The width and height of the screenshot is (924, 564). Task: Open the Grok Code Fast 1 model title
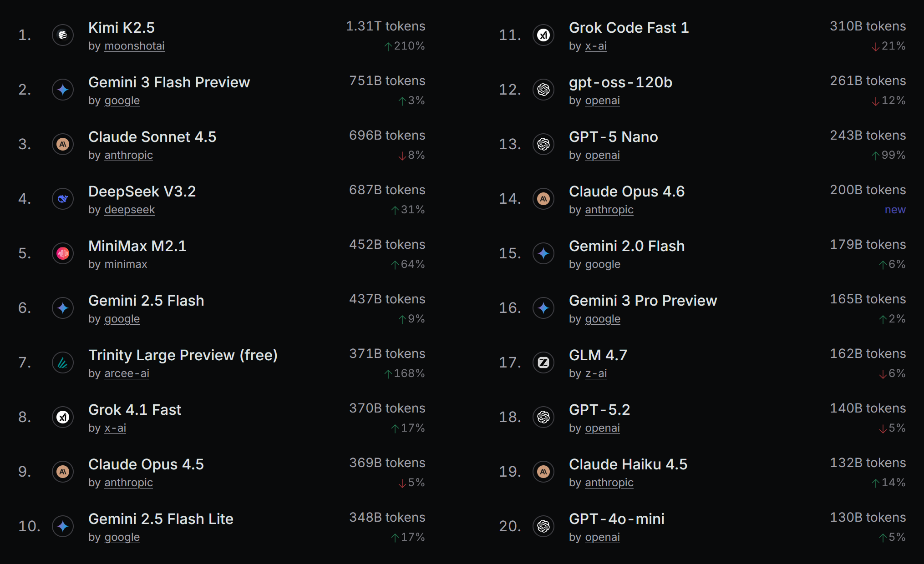pos(629,28)
